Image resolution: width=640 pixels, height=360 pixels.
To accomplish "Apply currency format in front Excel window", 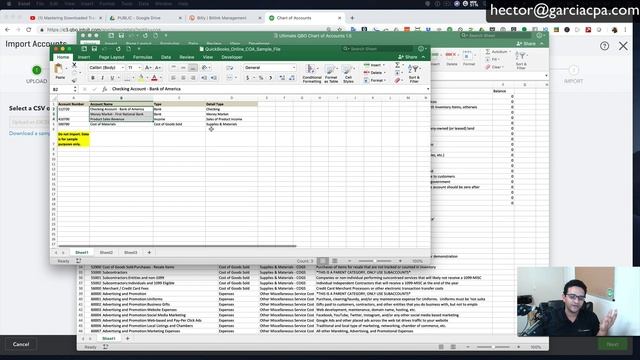I will 247,78.
